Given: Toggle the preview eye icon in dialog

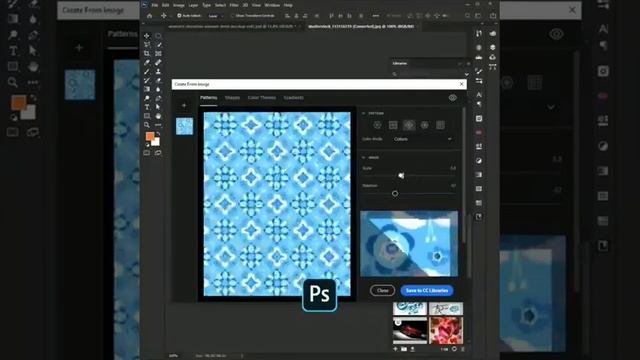Looking at the screenshot, I should pos(452,98).
